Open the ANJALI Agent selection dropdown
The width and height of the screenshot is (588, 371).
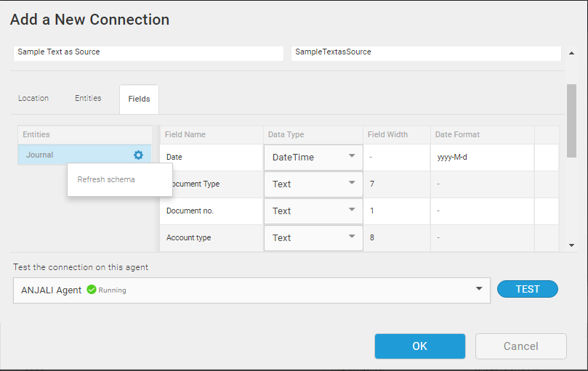click(x=478, y=289)
